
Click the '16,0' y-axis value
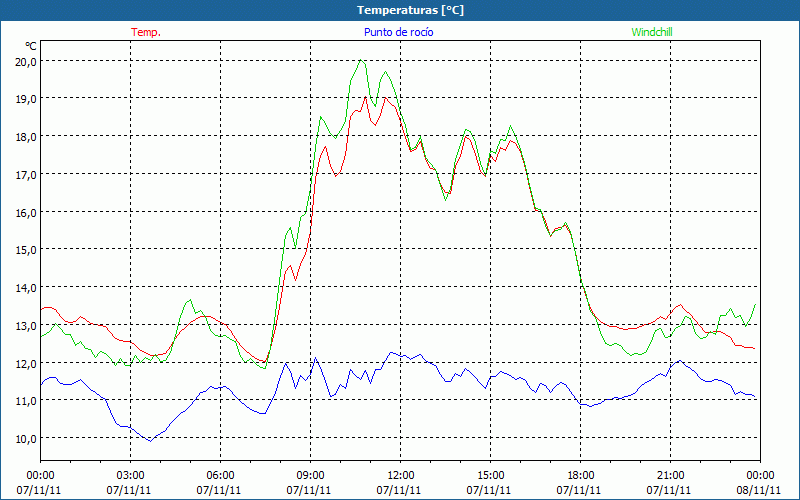coord(27,212)
